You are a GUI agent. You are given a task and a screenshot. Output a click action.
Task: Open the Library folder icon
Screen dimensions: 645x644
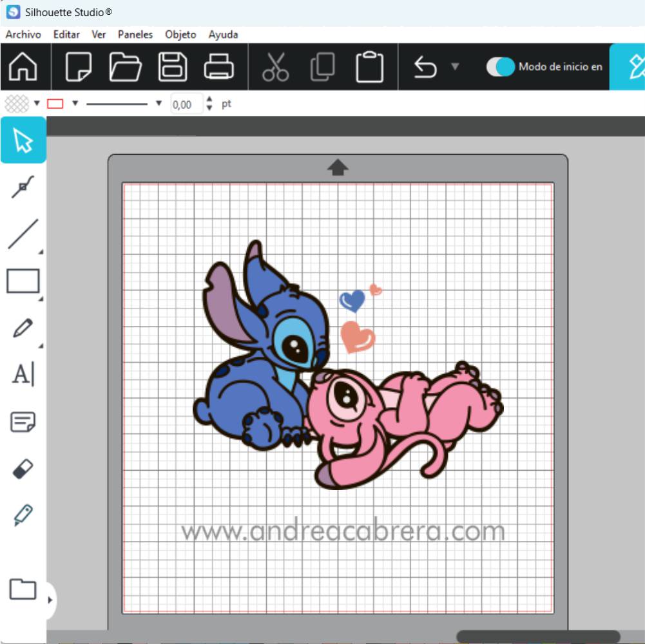pos(23,589)
